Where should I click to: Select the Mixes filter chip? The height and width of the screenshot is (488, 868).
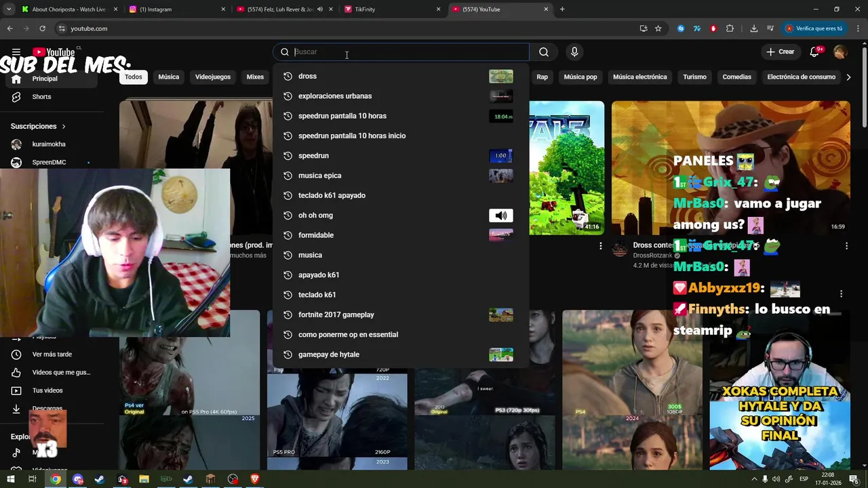[x=255, y=77]
